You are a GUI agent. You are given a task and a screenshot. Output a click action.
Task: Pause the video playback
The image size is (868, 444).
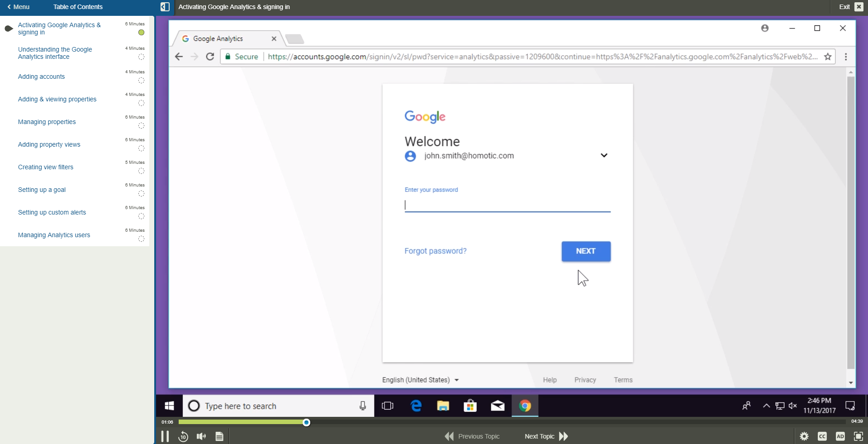click(x=165, y=436)
